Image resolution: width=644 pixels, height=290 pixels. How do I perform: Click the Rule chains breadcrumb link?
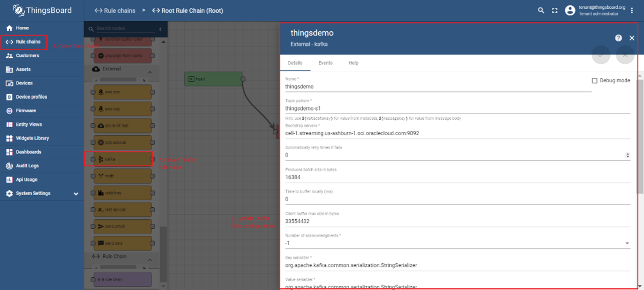115,11
